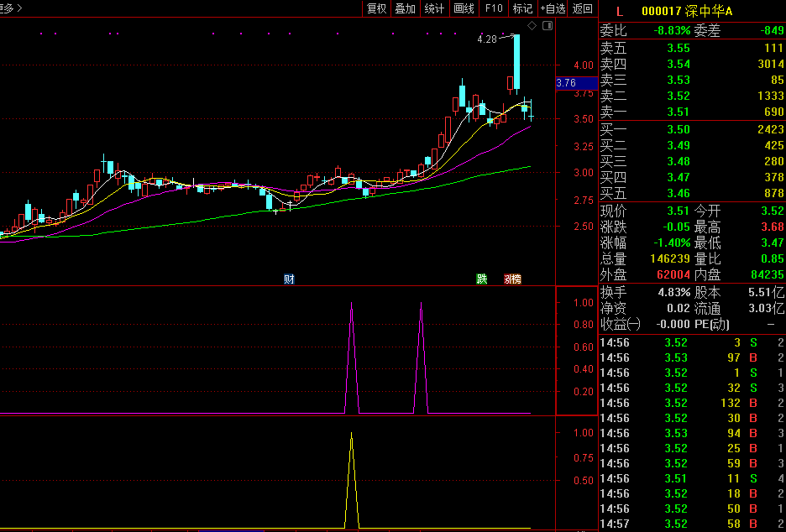
Task: Click the 现价 current price 3.51
Action: tap(679, 211)
